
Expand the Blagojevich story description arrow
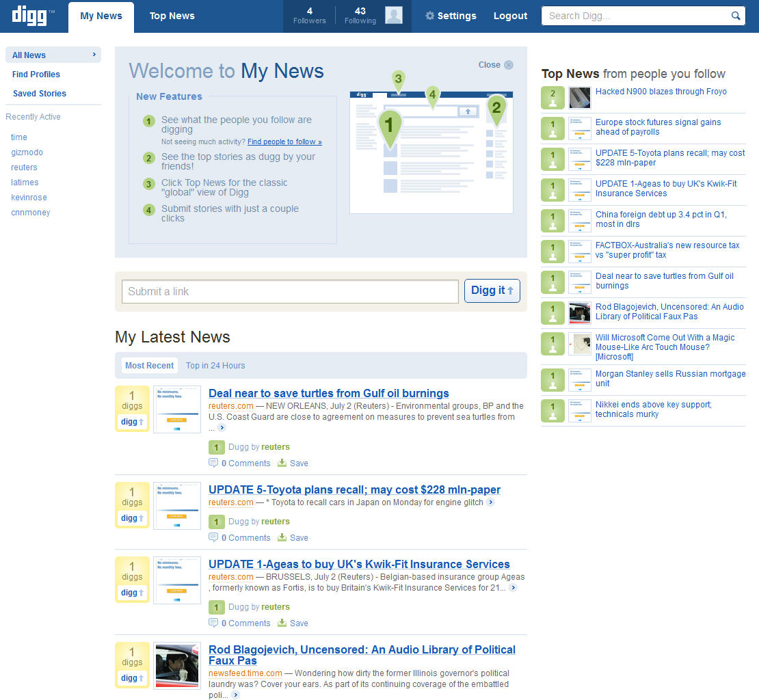[x=235, y=695]
